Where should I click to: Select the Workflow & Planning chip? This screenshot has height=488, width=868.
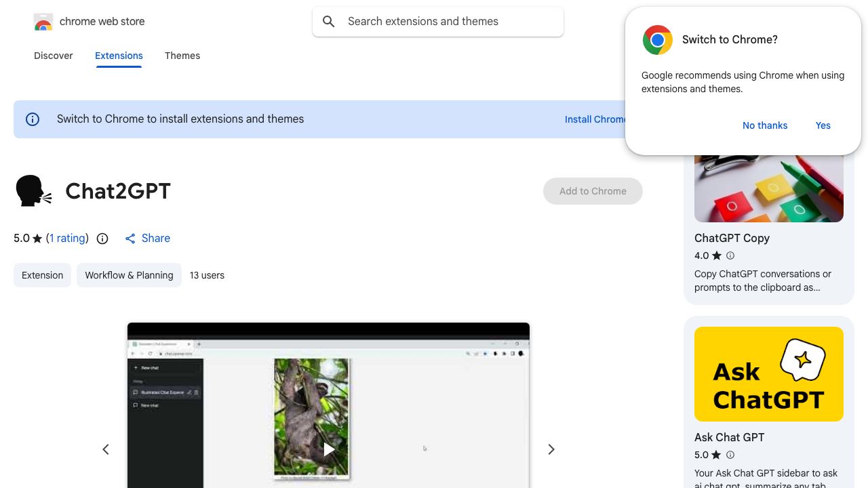point(129,275)
